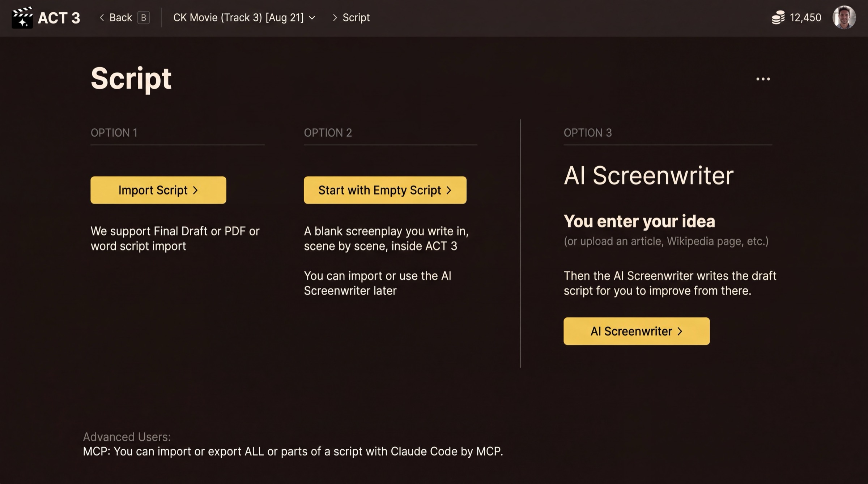The image size is (868, 484).
Task: Click the OPTION 2 label
Action: [x=328, y=133]
